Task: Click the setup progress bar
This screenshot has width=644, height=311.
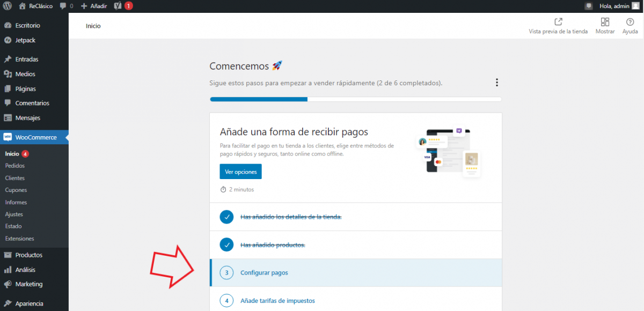Action: click(355, 99)
